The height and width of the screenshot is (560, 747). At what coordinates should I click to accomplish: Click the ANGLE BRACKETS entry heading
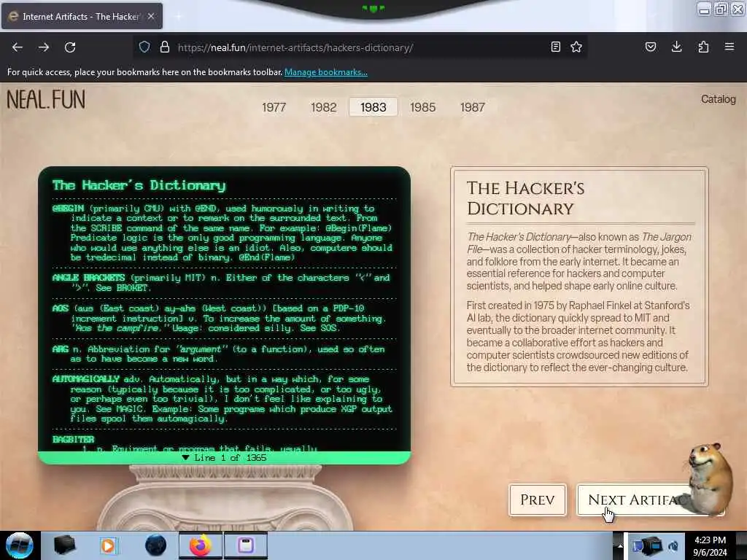coord(88,278)
